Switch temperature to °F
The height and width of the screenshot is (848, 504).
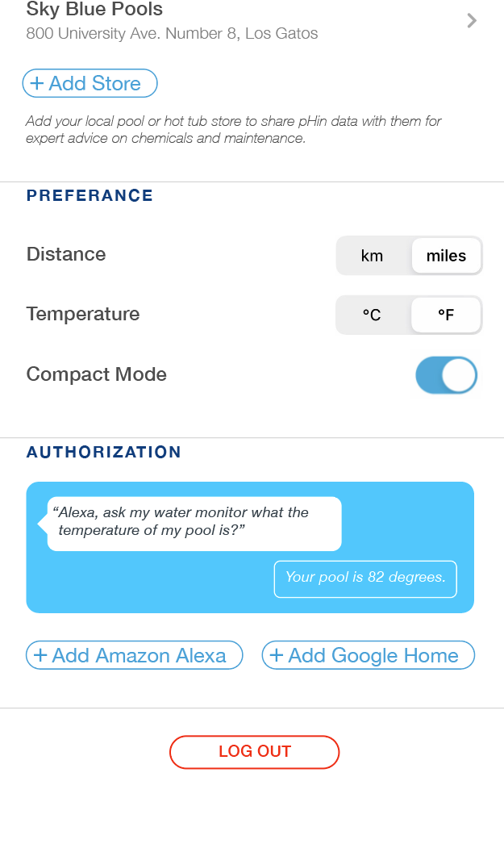coord(446,315)
